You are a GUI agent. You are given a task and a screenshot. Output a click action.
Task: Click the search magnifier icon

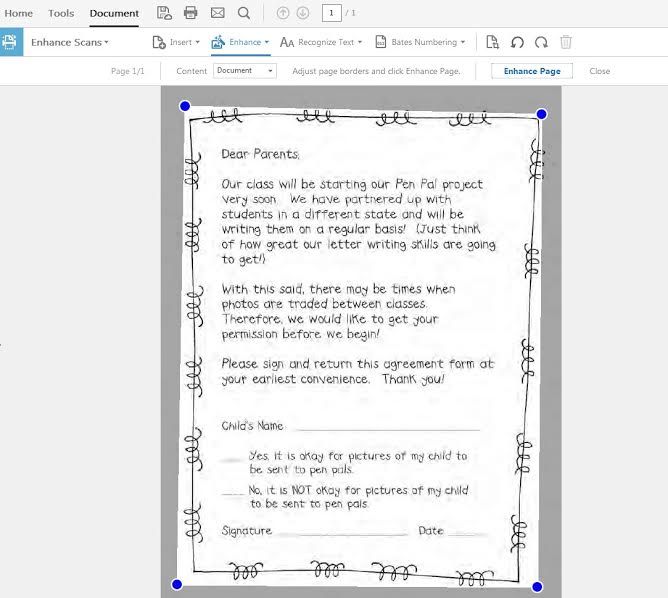(x=244, y=13)
